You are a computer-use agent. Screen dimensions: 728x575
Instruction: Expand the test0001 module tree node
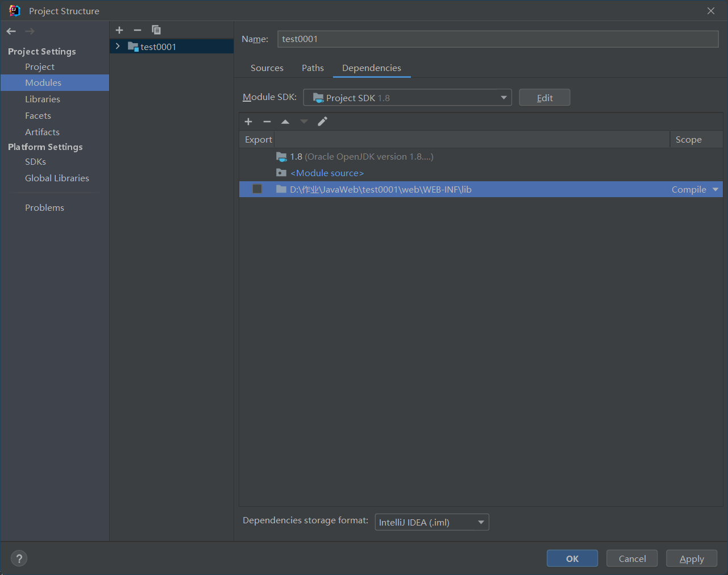point(118,46)
